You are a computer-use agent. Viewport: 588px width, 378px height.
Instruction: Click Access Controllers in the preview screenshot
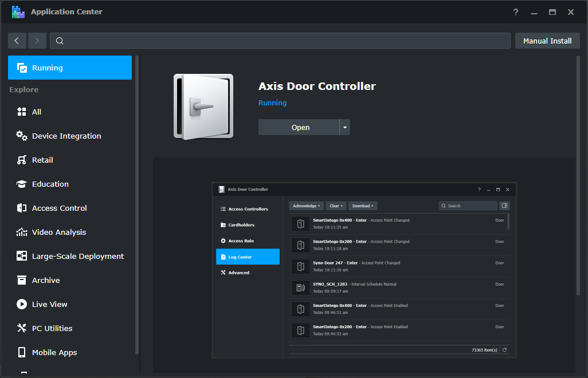tap(248, 209)
